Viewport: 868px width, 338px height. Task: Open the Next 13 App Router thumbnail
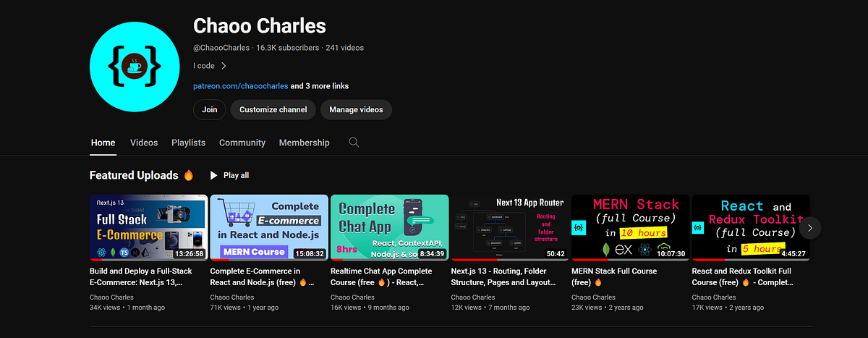pyautogui.click(x=510, y=227)
